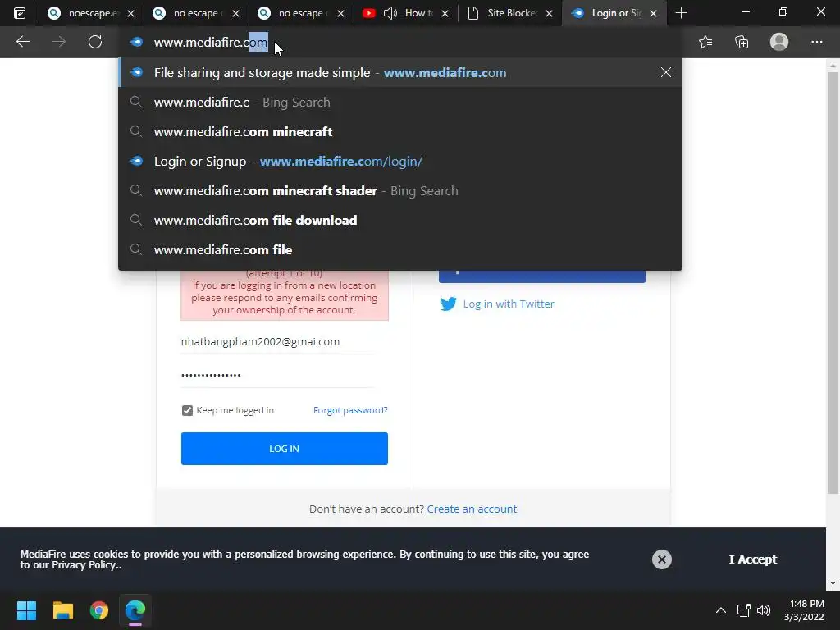Click the password input field

pos(277,375)
